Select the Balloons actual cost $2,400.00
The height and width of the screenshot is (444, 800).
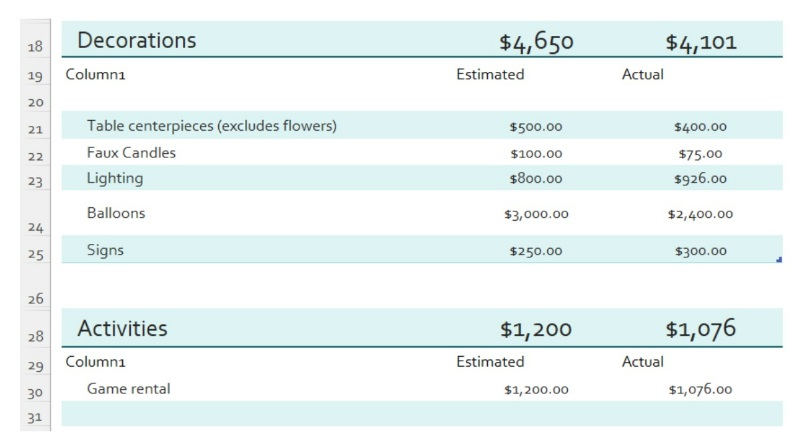[x=700, y=214]
